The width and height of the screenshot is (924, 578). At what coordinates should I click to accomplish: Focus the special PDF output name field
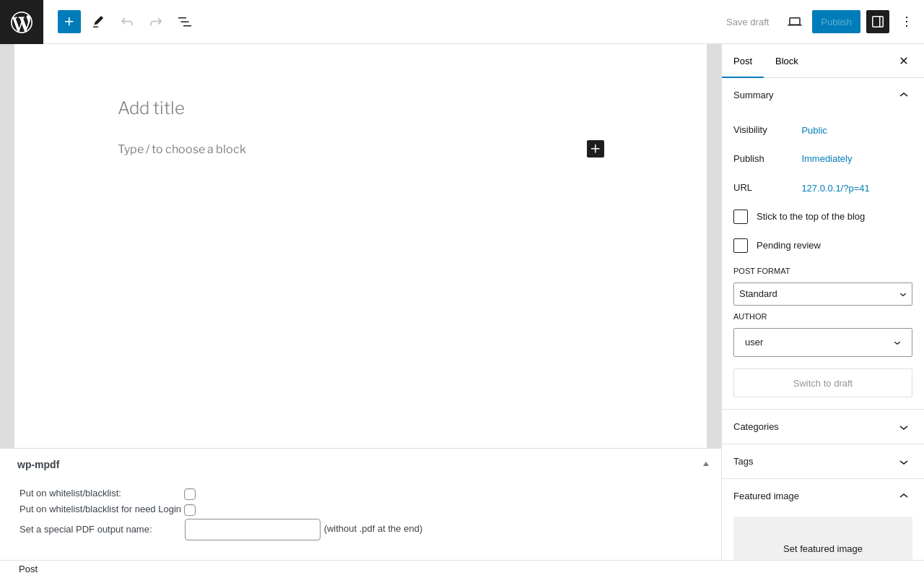tap(253, 530)
